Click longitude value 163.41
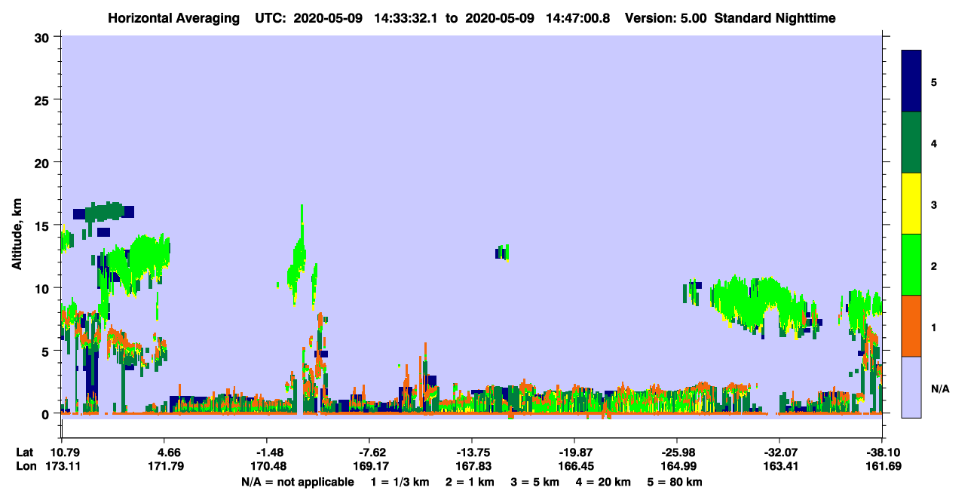This screenshot has width=980, height=503. [x=781, y=467]
